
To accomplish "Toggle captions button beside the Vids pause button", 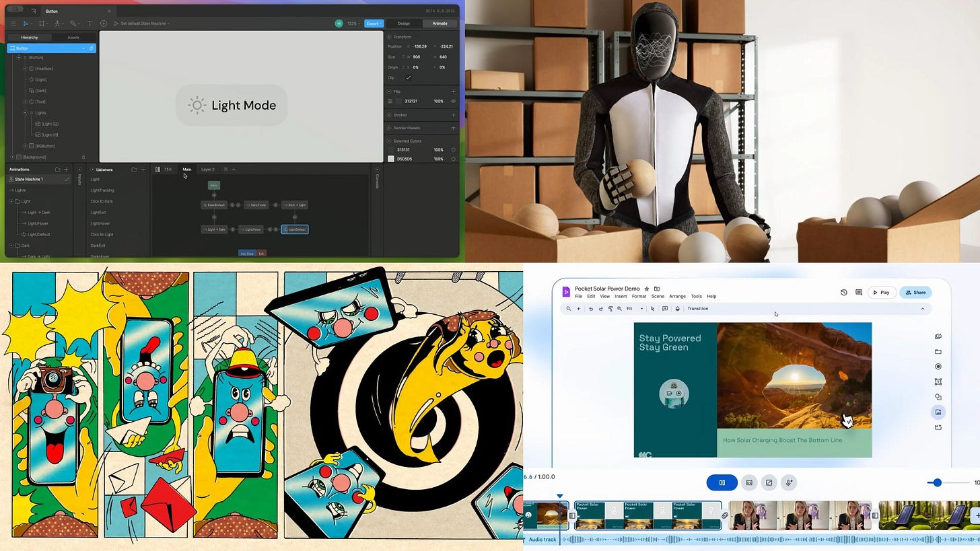I will pos(749,482).
